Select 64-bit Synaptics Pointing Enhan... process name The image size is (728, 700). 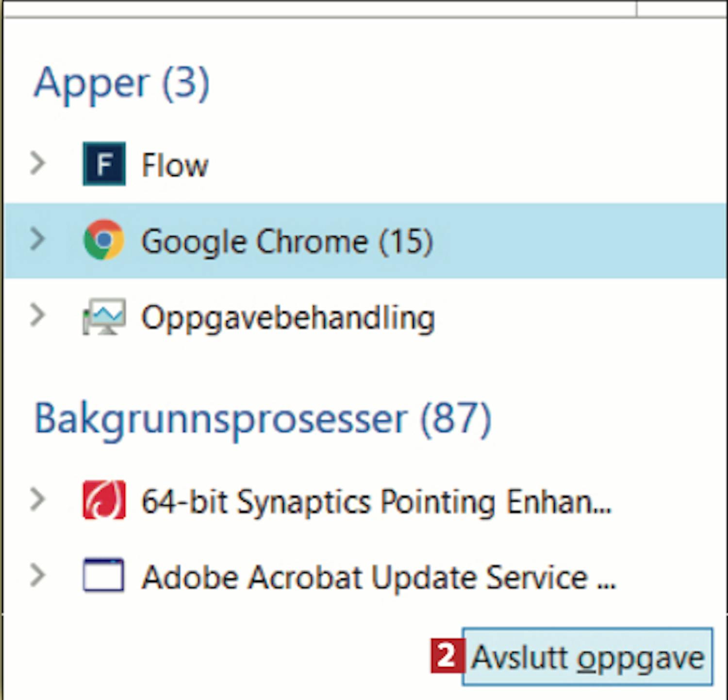(377, 501)
